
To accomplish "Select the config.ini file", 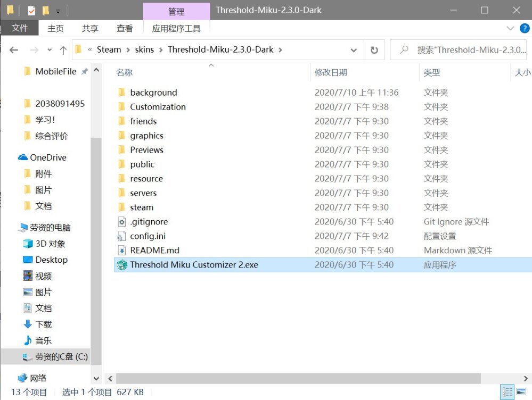I will [x=148, y=236].
